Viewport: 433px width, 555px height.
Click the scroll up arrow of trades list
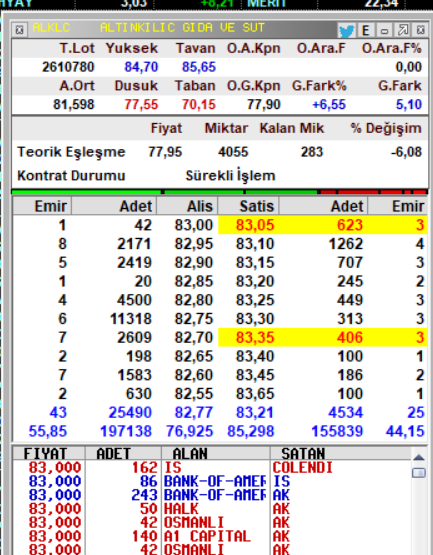click(419, 457)
